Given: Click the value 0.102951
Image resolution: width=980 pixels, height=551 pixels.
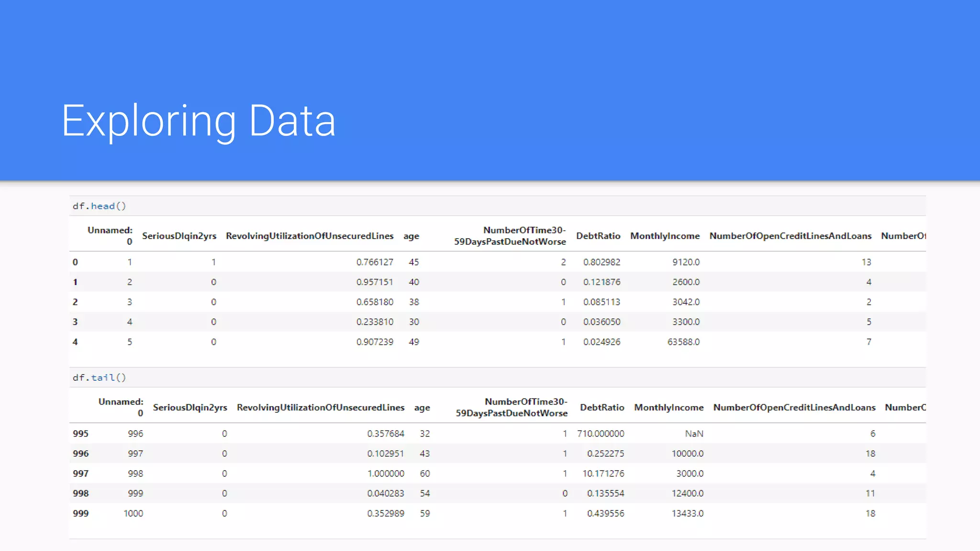Looking at the screenshot, I should 386,454.
